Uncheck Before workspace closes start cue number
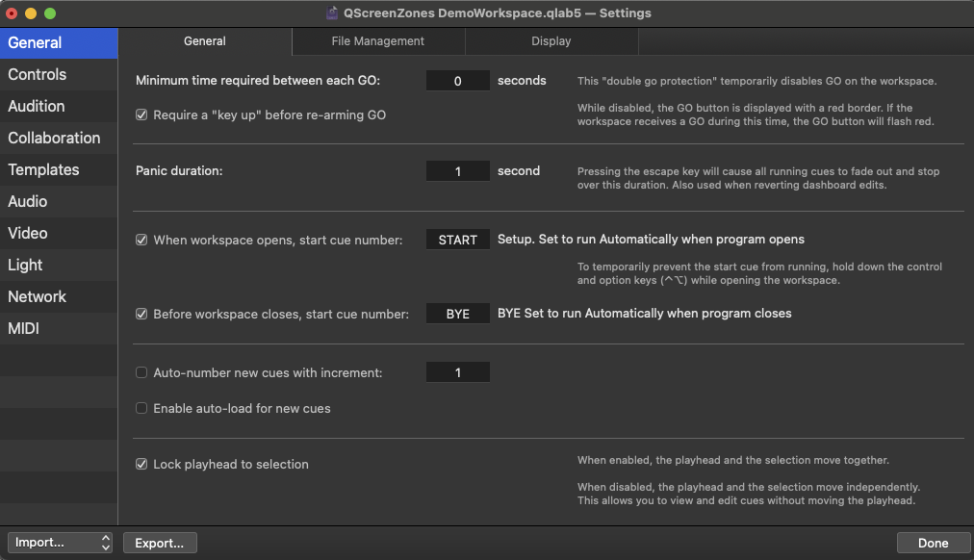The height and width of the screenshot is (560, 974). (x=141, y=313)
